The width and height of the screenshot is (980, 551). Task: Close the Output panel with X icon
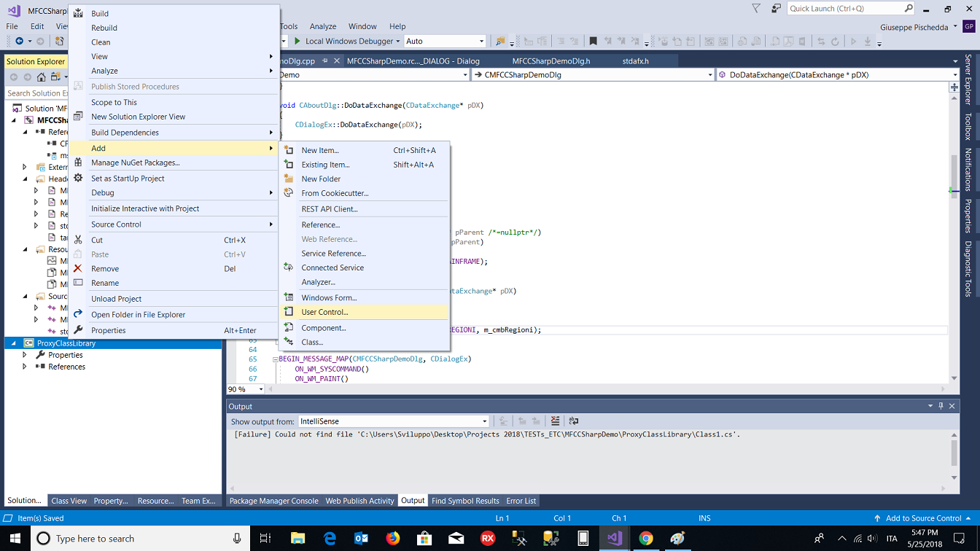[952, 406]
